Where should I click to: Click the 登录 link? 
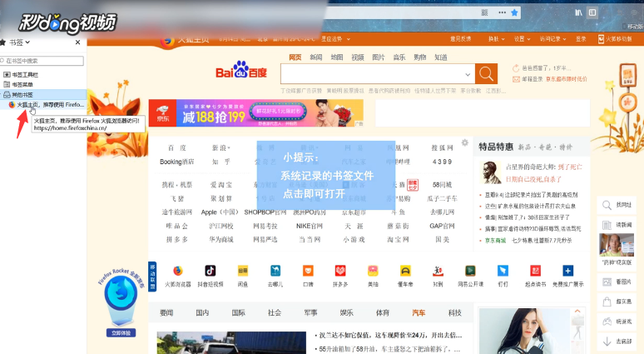coord(581,39)
